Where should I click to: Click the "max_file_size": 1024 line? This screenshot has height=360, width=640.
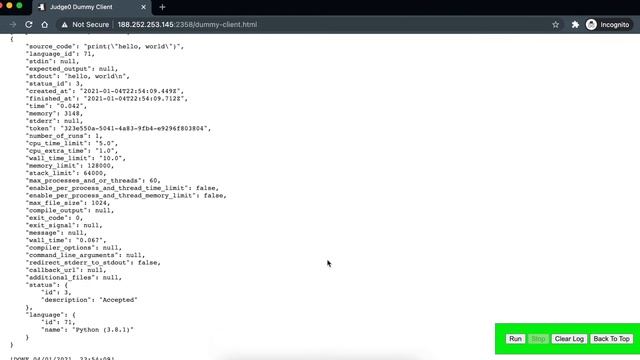pyautogui.click(x=68, y=203)
